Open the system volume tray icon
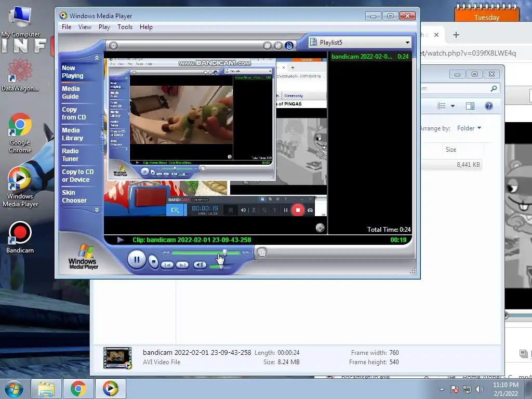Image resolution: width=532 pixels, height=399 pixels. tap(479, 389)
